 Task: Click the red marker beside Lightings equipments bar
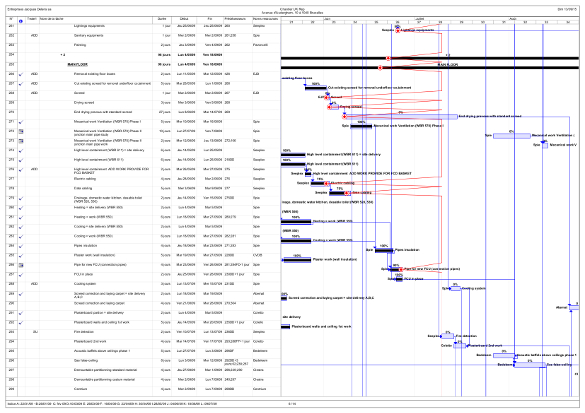tap(398, 30)
